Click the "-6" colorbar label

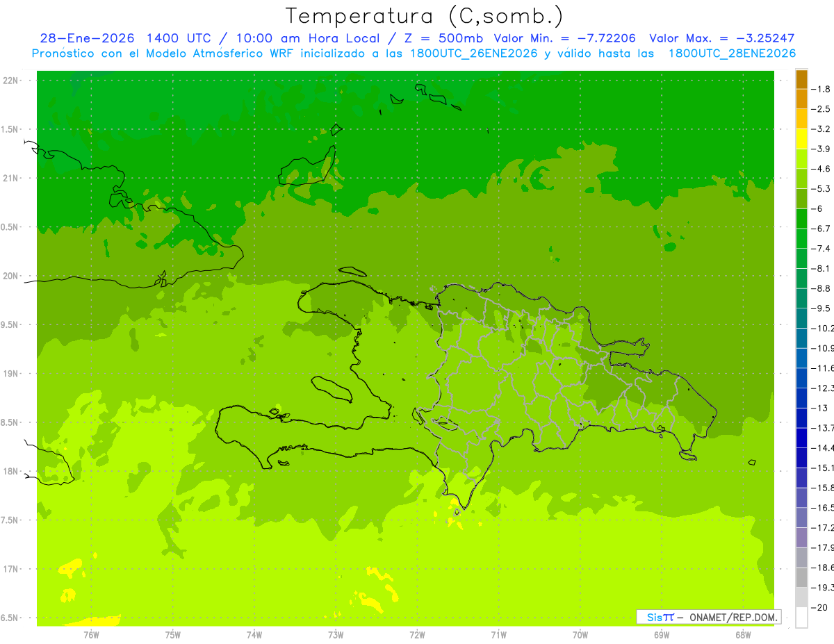[x=817, y=209]
